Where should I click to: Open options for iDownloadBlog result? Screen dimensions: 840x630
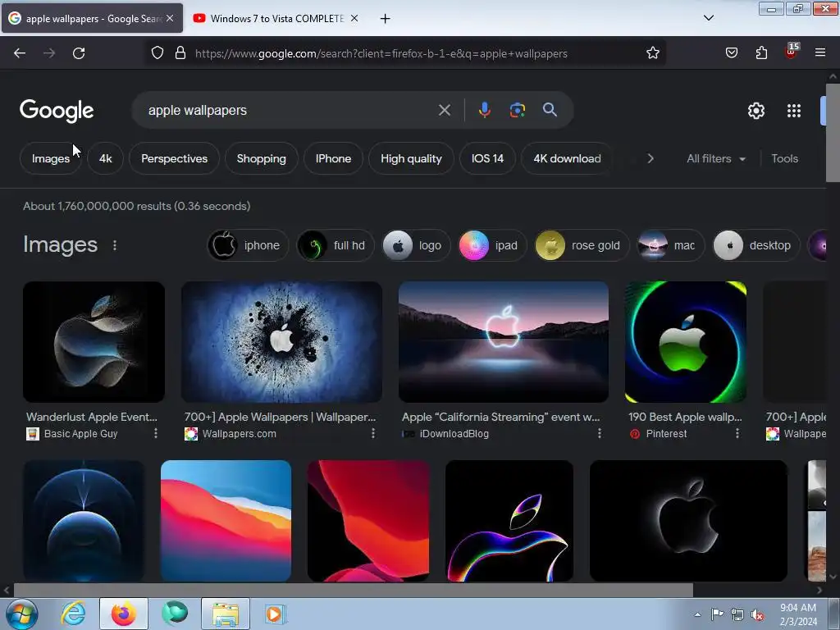(600, 433)
